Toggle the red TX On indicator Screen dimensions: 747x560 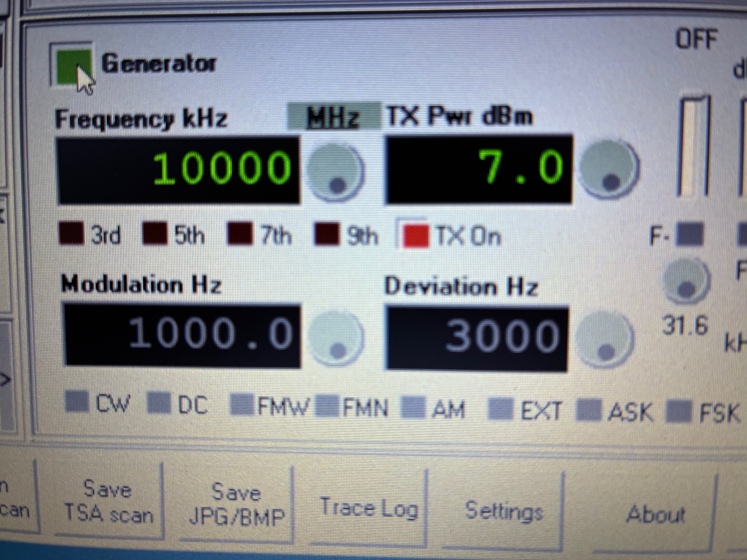coord(415,236)
